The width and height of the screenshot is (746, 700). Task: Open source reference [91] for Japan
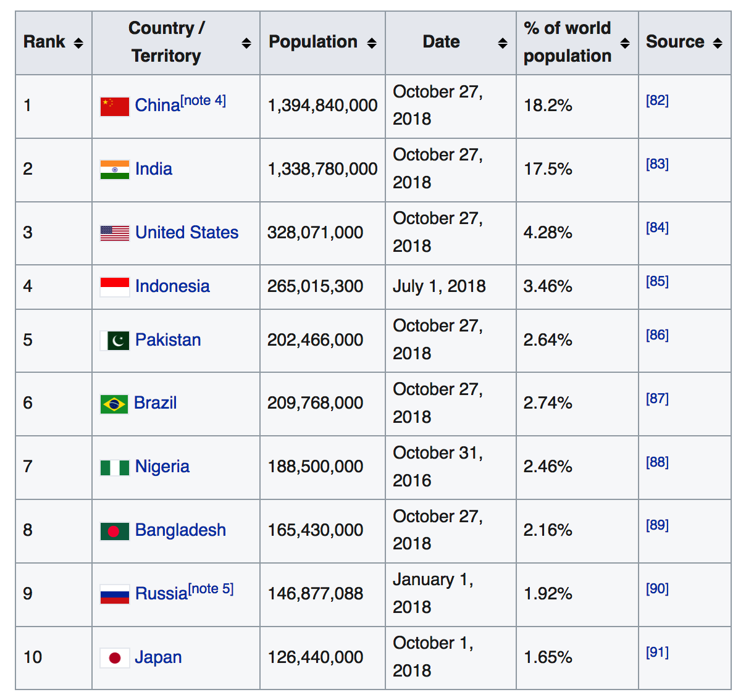tap(657, 652)
